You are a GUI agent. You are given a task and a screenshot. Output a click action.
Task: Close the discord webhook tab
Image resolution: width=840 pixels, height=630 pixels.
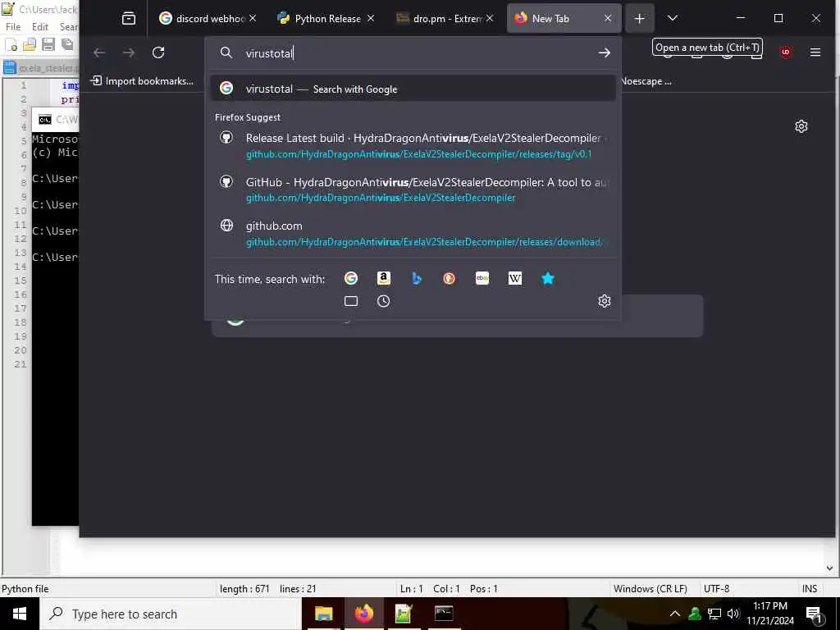click(253, 19)
